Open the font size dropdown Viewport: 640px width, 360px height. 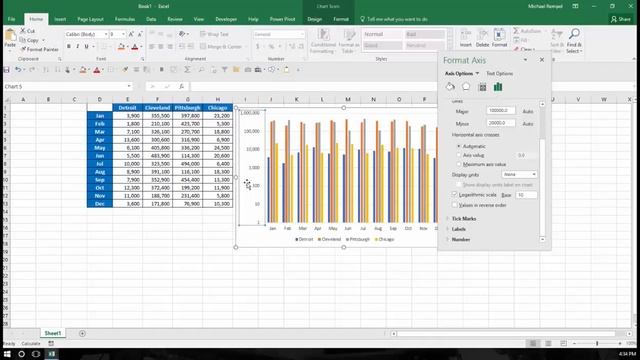[123, 34]
